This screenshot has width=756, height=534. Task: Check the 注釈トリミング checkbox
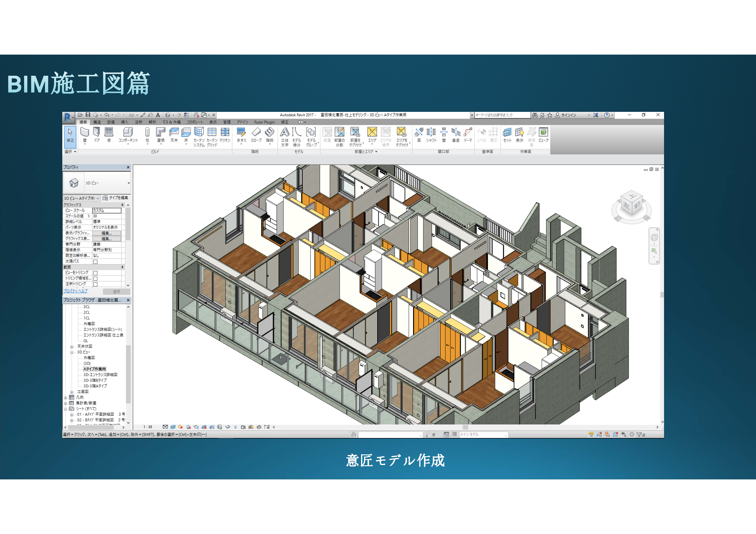pyautogui.click(x=95, y=284)
